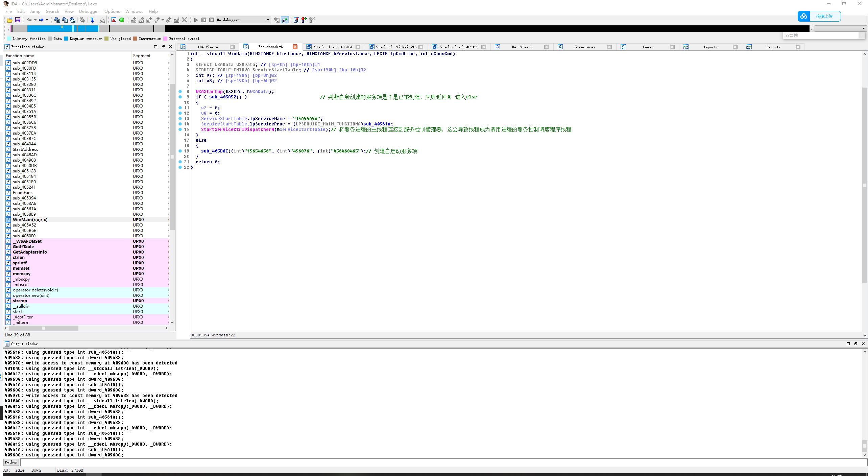Image resolution: width=868 pixels, height=476 pixels.
Task: Click the green circle analysis indicator
Action: coord(122,20)
